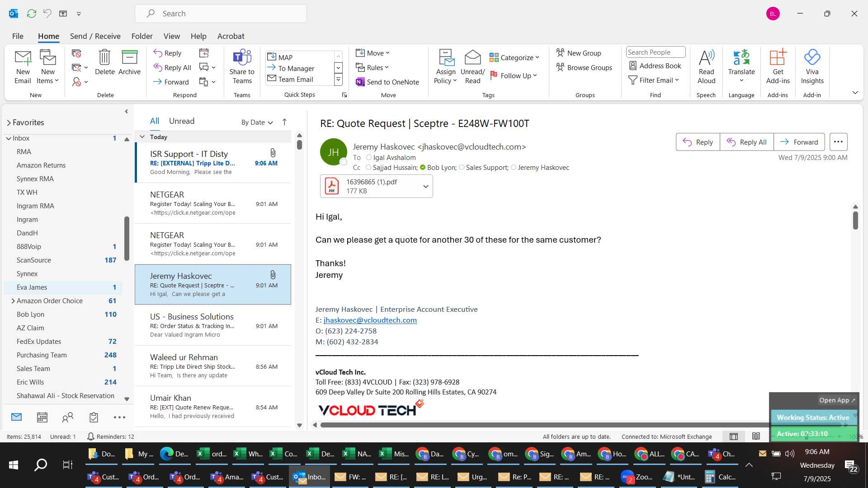
Task: Collapse the folder pane arrow
Action: [126, 112]
